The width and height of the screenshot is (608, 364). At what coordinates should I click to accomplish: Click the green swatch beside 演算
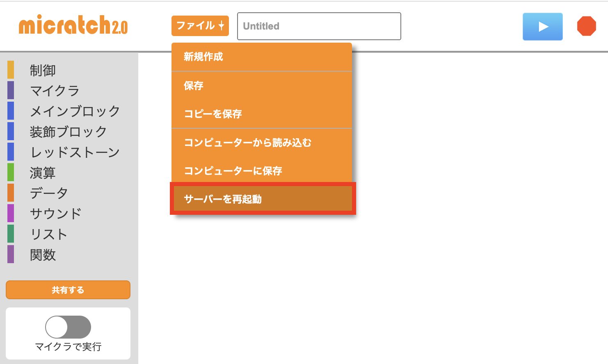click(x=11, y=172)
